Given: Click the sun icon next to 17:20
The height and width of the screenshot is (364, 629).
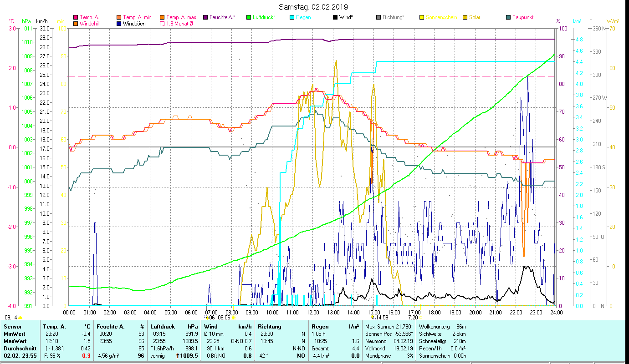Looking at the screenshot, I should pyautogui.click(x=421, y=318).
